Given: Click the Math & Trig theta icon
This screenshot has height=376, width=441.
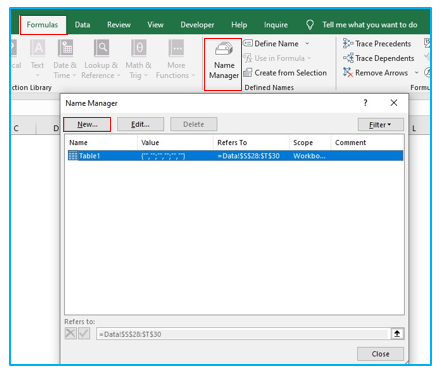Looking at the screenshot, I should [139, 48].
